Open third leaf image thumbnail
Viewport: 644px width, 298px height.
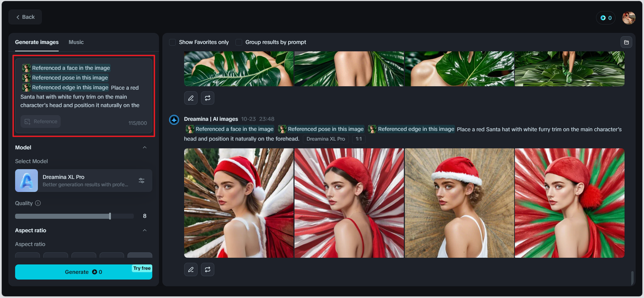[459, 68]
